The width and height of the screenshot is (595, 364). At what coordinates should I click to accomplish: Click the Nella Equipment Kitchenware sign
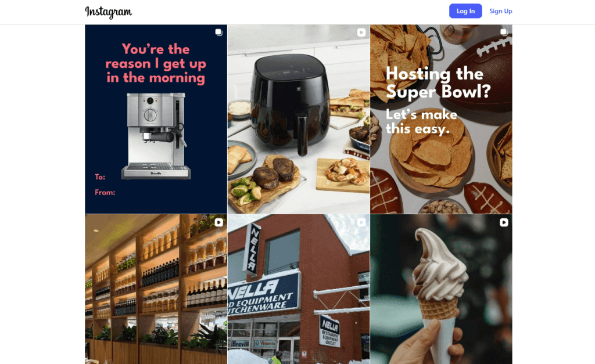coord(263,295)
